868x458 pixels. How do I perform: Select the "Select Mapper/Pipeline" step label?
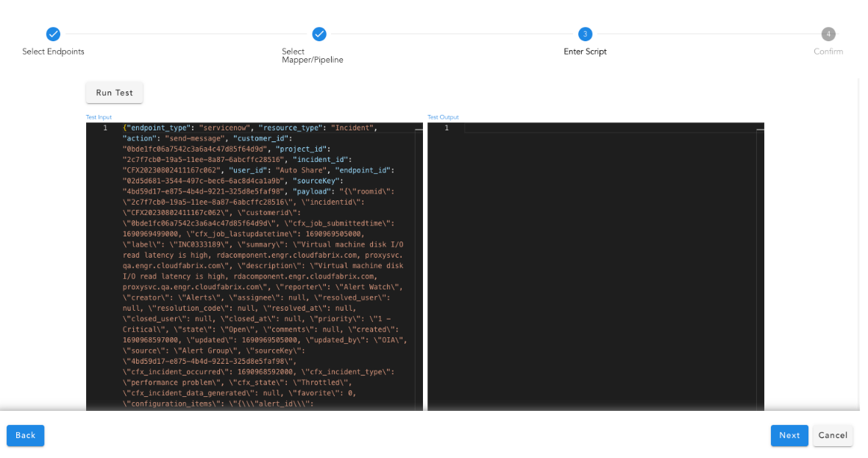click(312, 56)
